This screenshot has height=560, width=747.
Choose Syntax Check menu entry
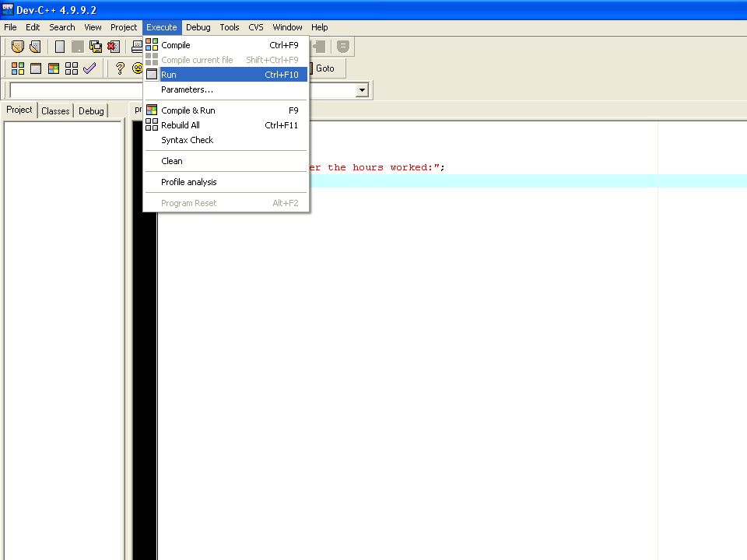pyautogui.click(x=226, y=140)
